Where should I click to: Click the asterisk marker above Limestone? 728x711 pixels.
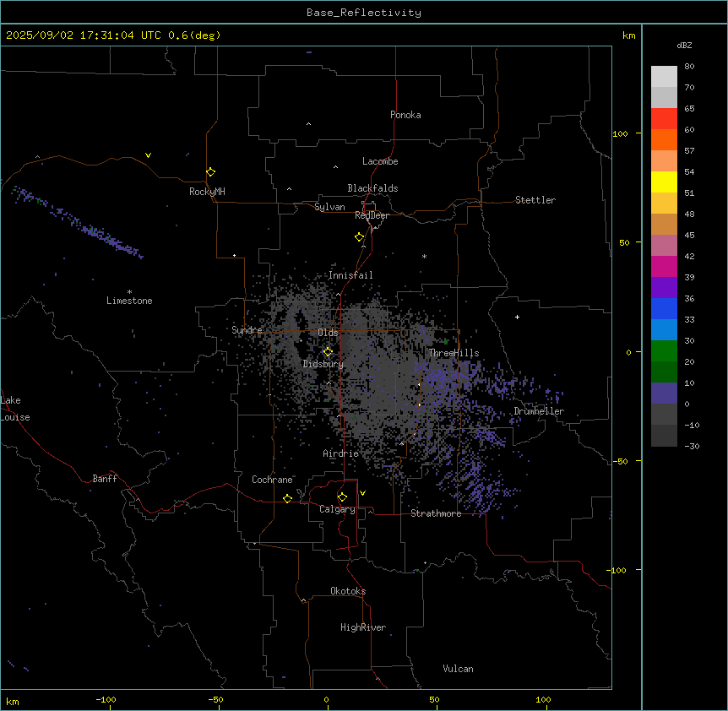coord(129,292)
